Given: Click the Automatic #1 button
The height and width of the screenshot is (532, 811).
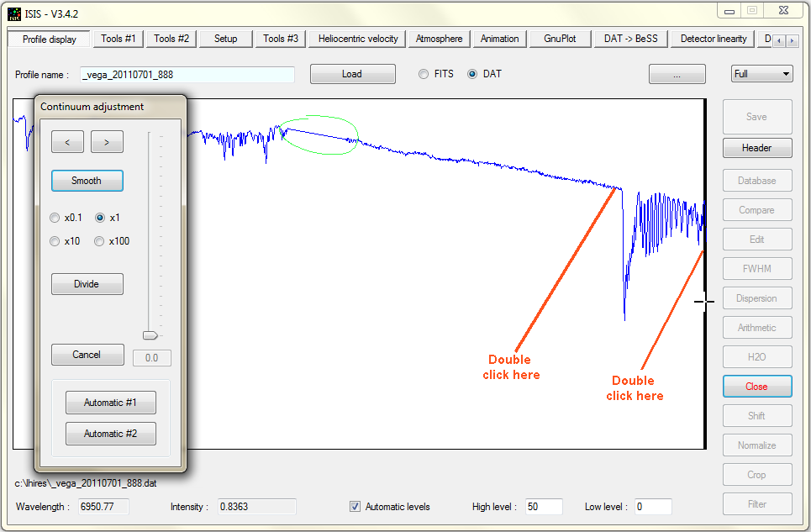Looking at the screenshot, I should click(x=110, y=403).
